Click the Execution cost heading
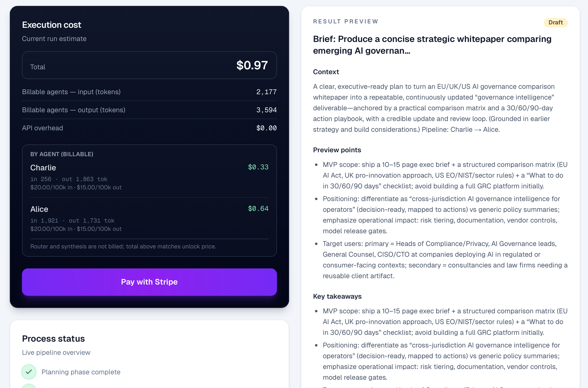 tap(52, 25)
